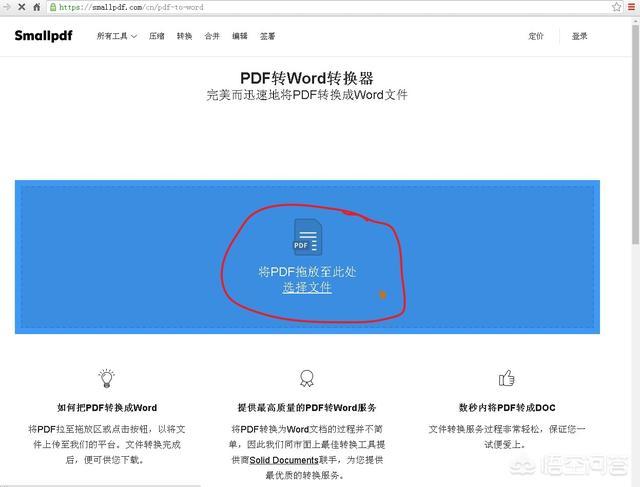Click the browser stop loading X icon

click(22, 7)
